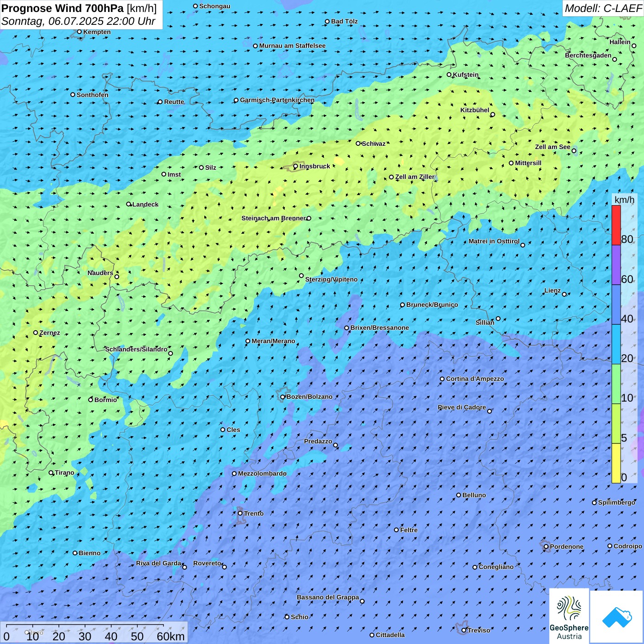
Task: Click the Codroipo town label
Action: coord(628,546)
